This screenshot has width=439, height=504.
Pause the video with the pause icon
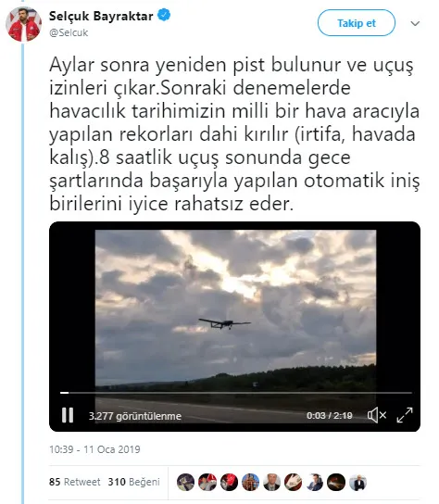click(x=68, y=415)
